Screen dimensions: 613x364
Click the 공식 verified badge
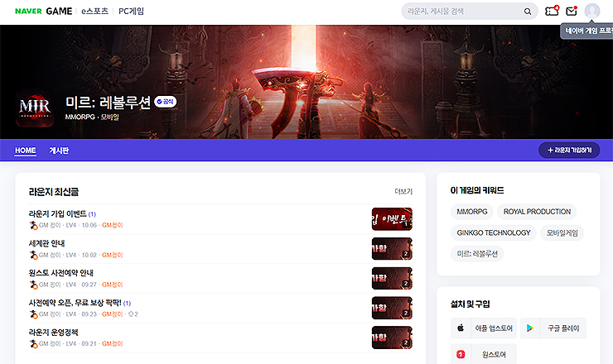166,102
